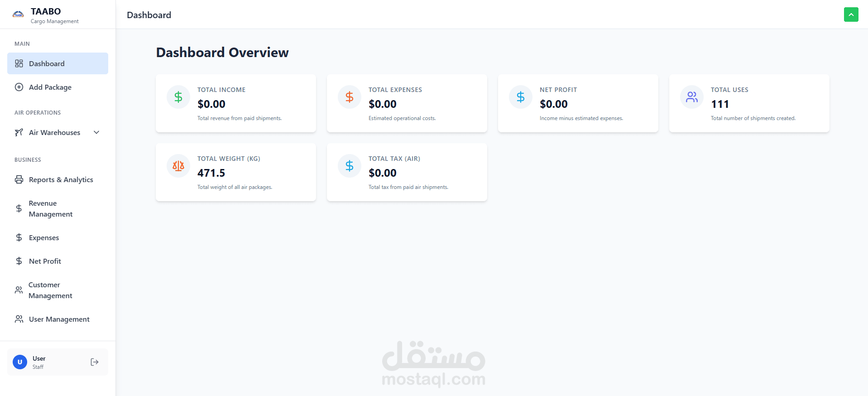Click the TOTAL USES label
Screen dimensions: 868x396
coord(729,90)
